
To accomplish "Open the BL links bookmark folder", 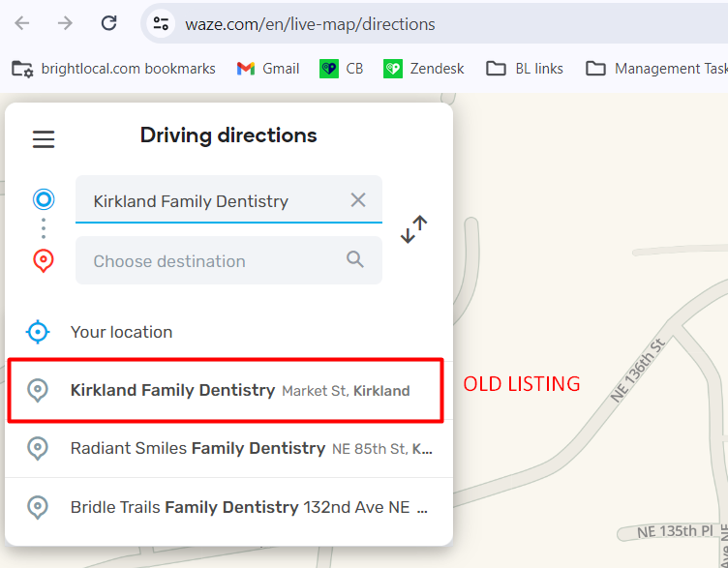I will click(525, 69).
